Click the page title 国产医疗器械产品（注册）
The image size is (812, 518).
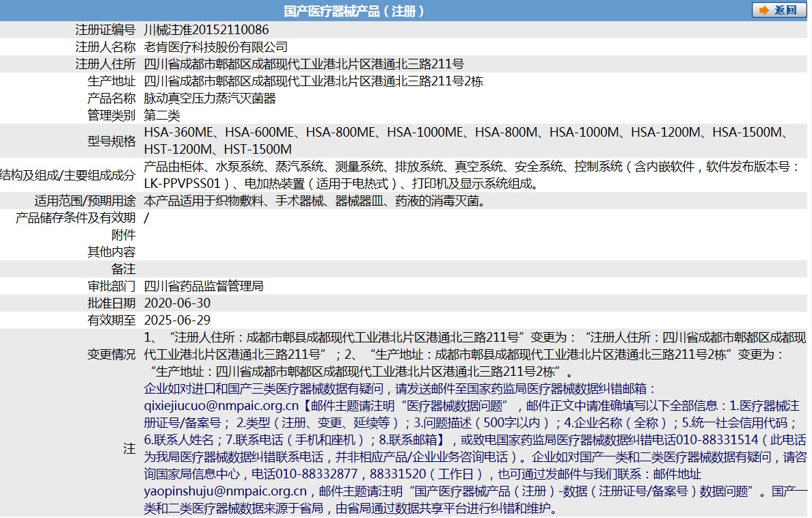pyautogui.click(x=355, y=11)
